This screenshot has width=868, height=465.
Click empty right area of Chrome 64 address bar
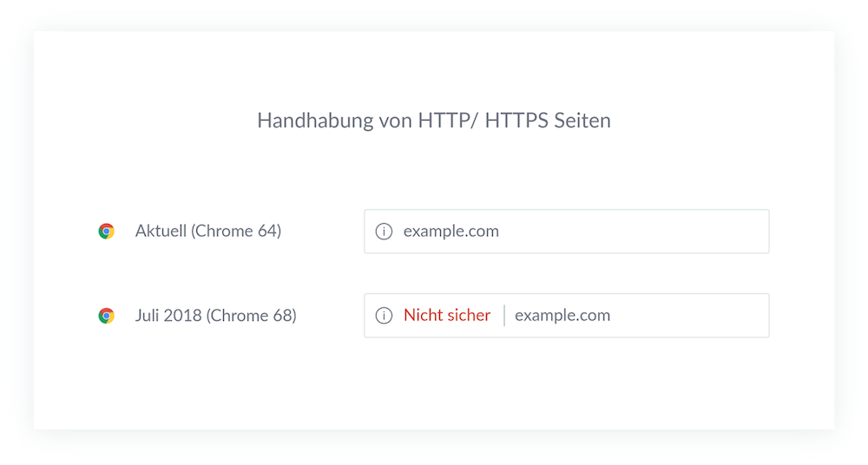tap(636, 232)
